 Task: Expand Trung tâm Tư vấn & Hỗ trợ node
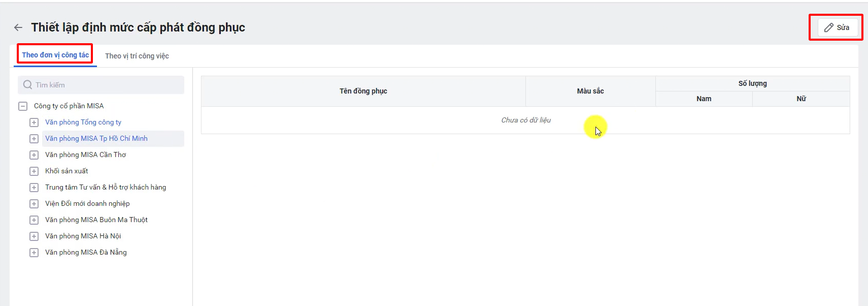pos(34,188)
